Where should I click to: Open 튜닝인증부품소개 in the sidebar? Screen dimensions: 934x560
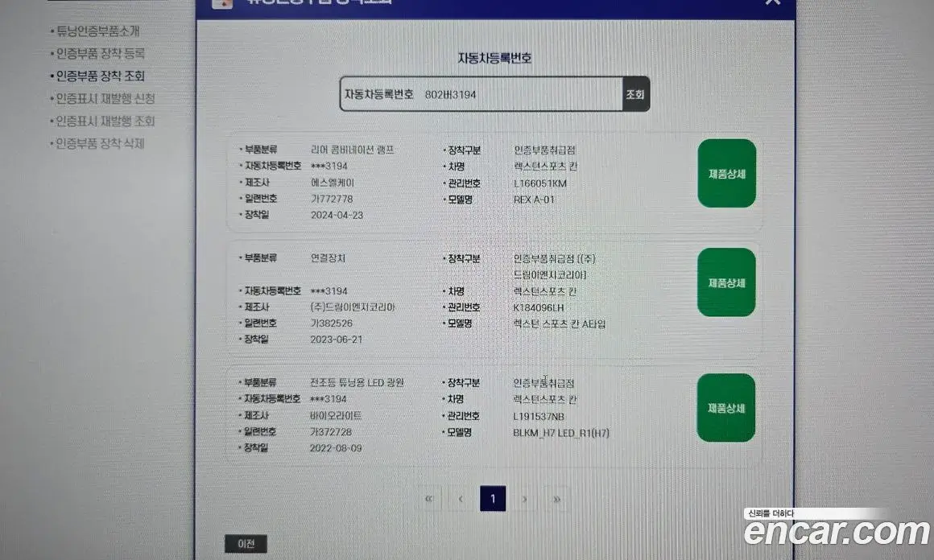tap(97, 31)
